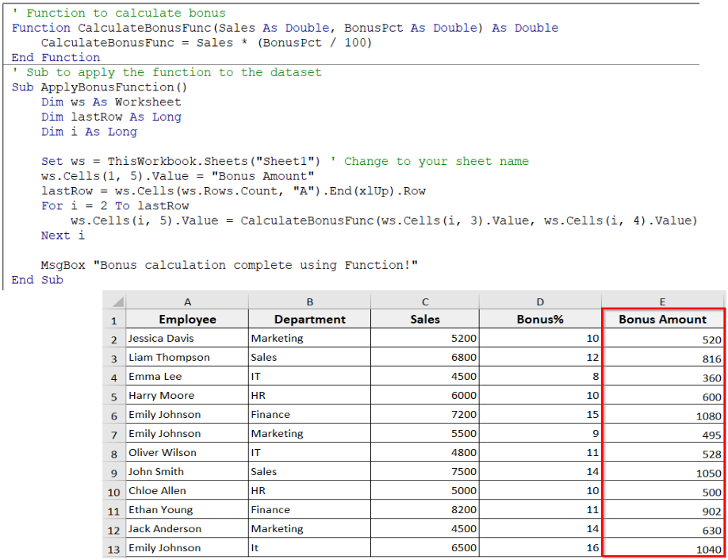
Task: Click the select-all corner triangle
Action: [115, 302]
